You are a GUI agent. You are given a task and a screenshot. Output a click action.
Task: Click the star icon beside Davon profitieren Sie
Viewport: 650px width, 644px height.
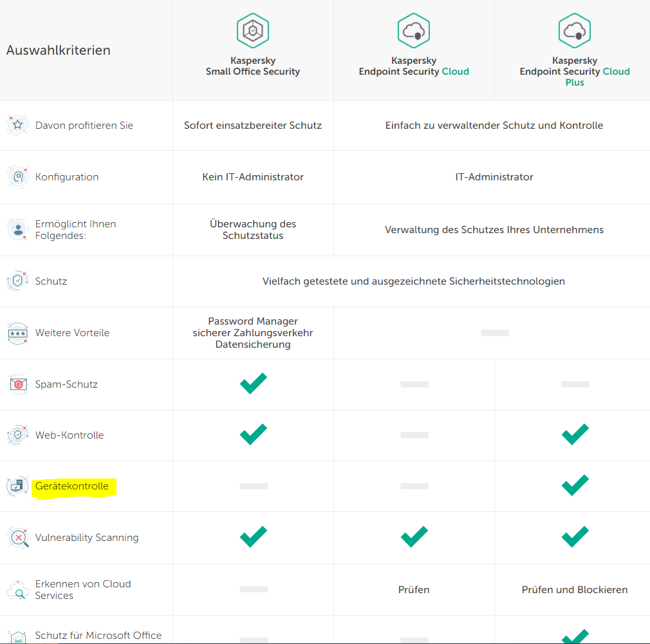coord(18,125)
